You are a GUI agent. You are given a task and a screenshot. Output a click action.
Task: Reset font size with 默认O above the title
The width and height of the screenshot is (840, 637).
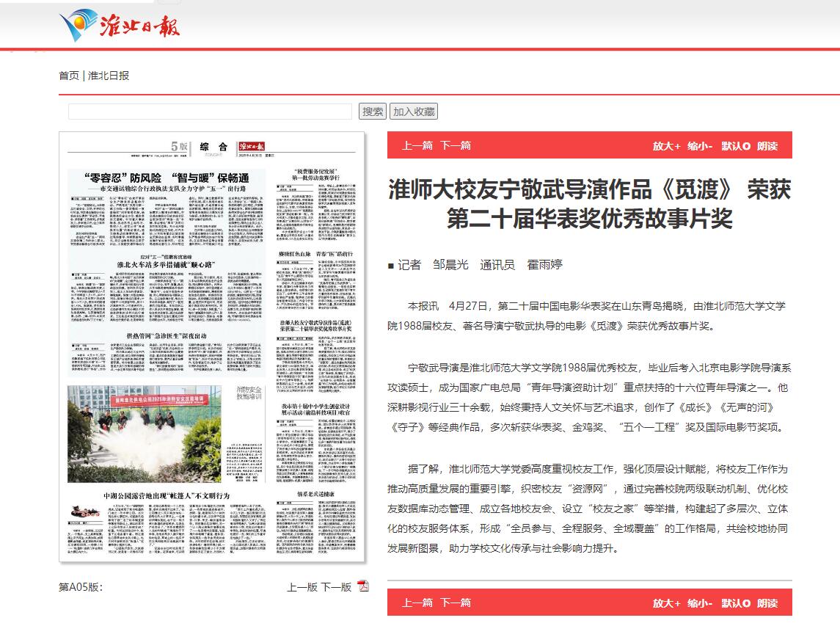[735, 146]
